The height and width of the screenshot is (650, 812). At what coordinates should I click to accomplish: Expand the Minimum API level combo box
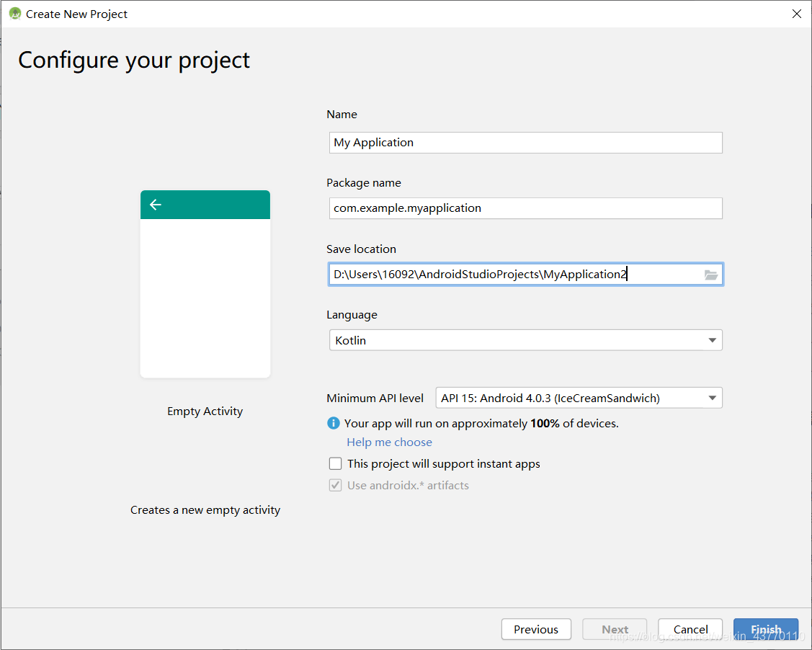click(579, 398)
